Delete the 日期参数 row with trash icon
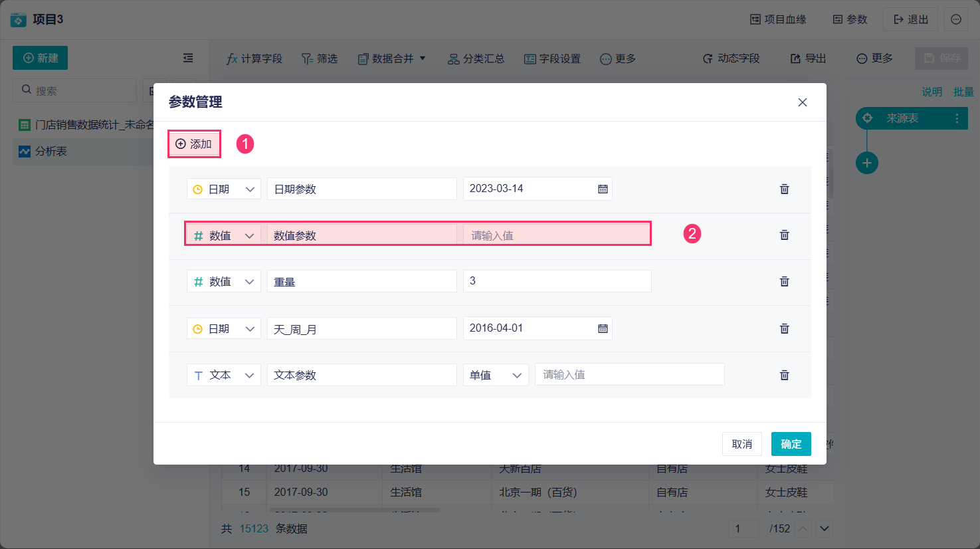Screen dimensions: 980x549 784,189
